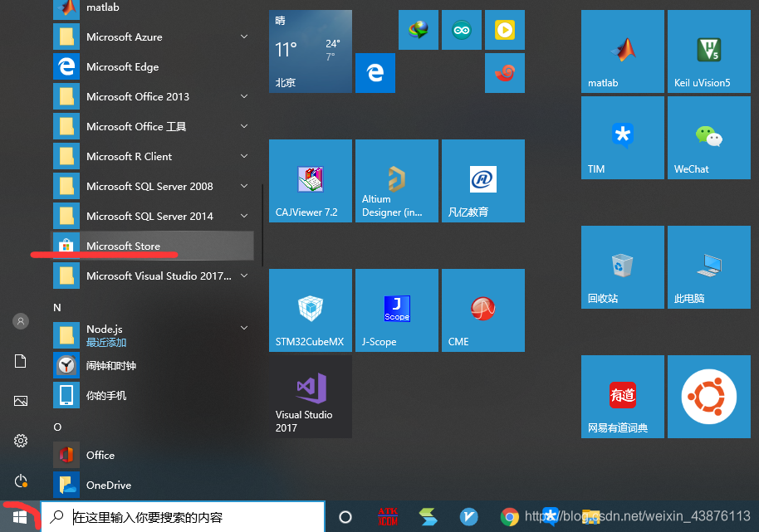
Task: Launch the STM32CubeMX tile
Action: pyautogui.click(x=311, y=310)
